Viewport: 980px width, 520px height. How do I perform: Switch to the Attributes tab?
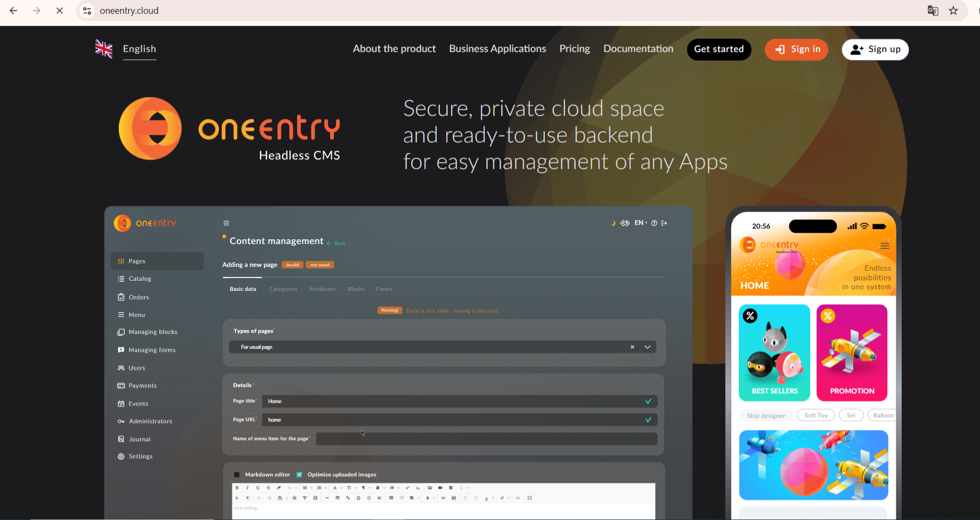pos(322,289)
